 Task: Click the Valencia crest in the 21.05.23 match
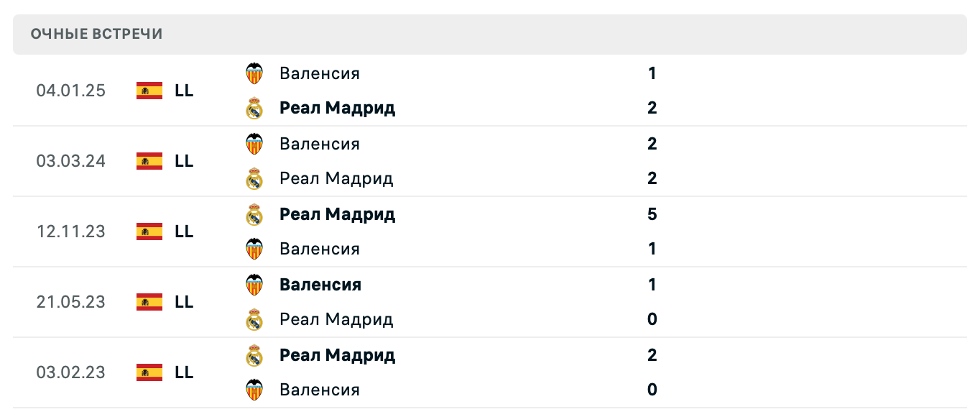[254, 284]
